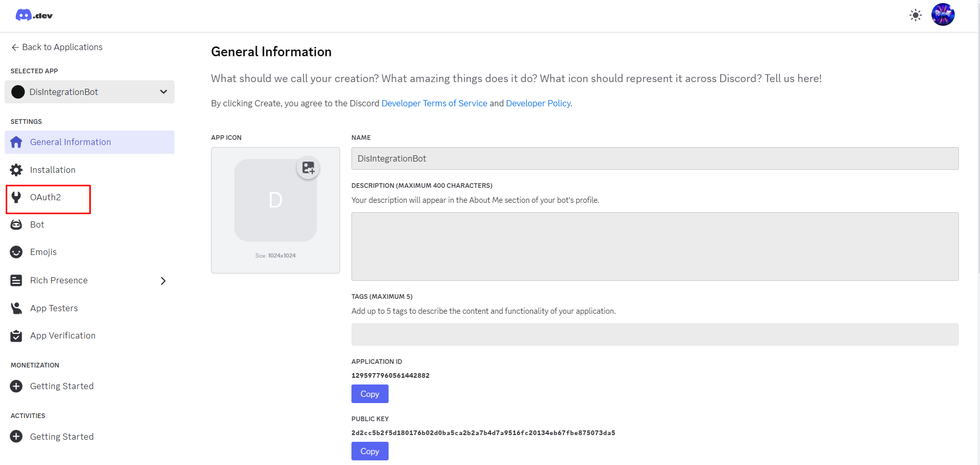980x465 pixels.
Task: Click the App Testers icon
Action: (x=17, y=308)
